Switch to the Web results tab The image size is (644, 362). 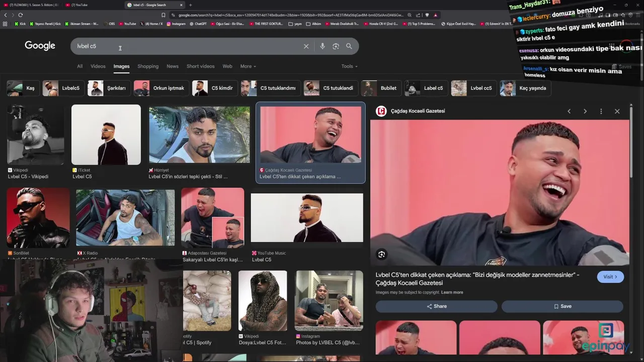227,66
